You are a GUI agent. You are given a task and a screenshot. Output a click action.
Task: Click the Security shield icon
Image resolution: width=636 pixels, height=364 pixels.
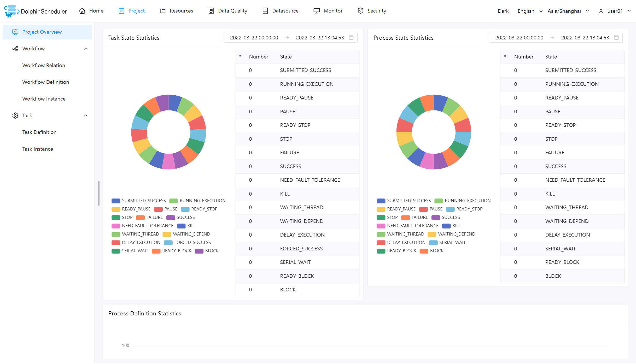click(x=360, y=11)
